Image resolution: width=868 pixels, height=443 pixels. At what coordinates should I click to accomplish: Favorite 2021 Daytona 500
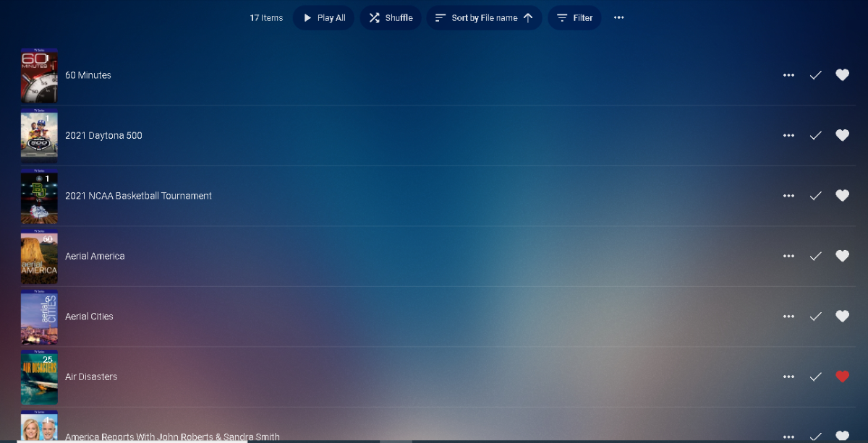[842, 135]
